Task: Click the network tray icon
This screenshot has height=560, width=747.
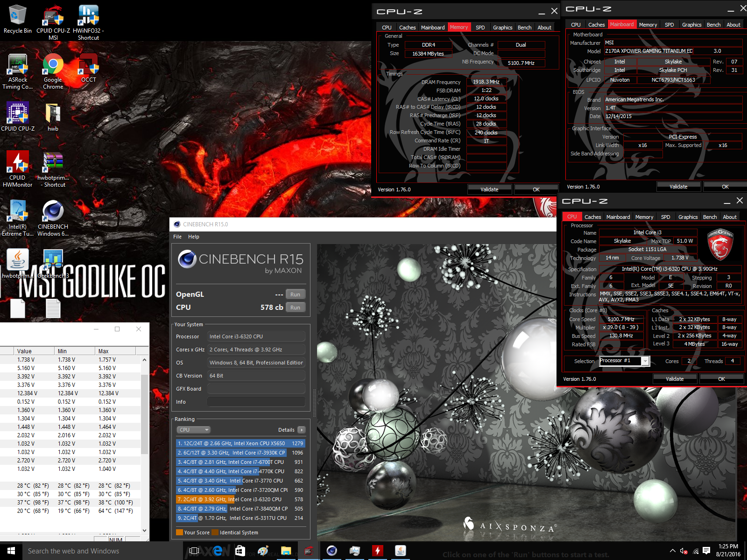Action: pyautogui.click(x=696, y=551)
